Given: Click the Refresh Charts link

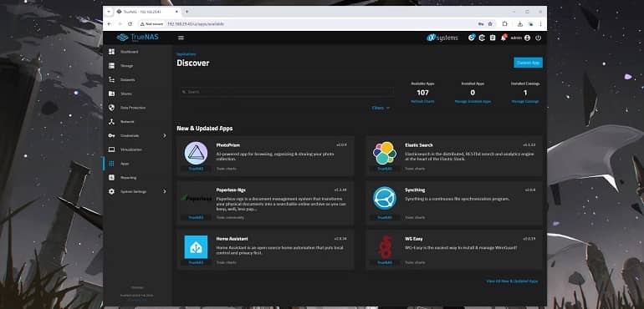Looking at the screenshot, I should [422, 101].
